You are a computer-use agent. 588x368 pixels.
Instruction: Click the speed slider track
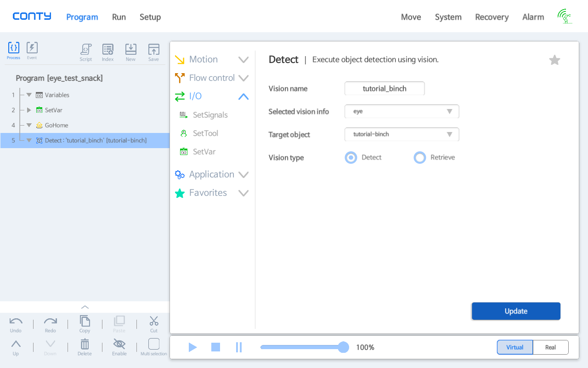[302, 347]
